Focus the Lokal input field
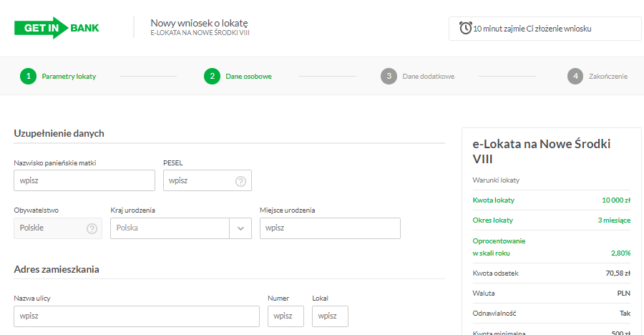Image resolution: width=644 pixels, height=335 pixels. click(330, 316)
